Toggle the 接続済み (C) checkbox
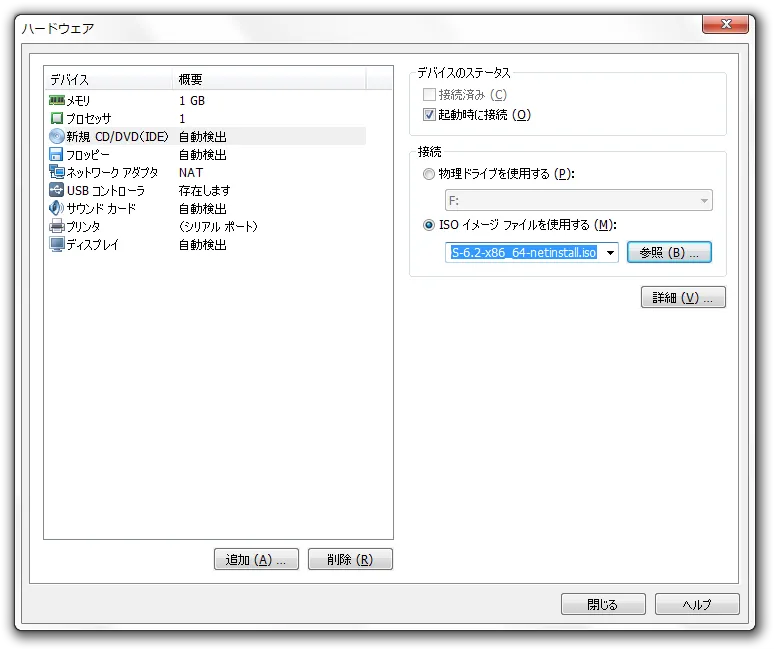The width and height of the screenshot is (774, 649). pyautogui.click(x=429, y=94)
